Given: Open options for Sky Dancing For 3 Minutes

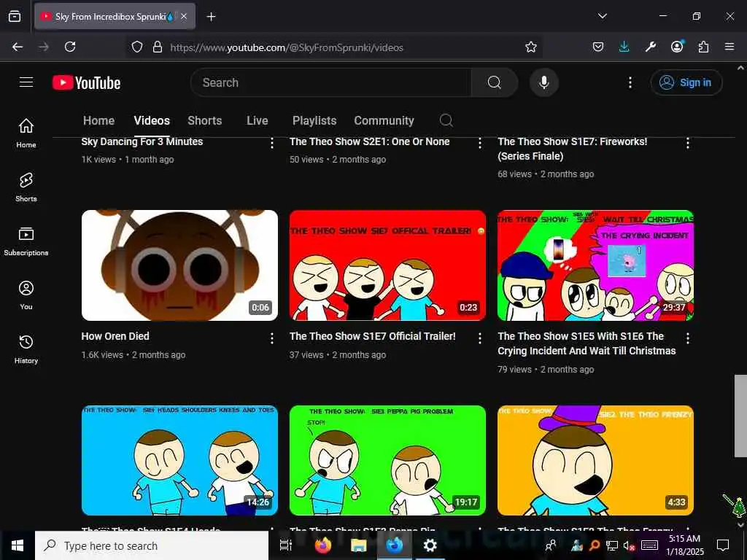Looking at the screenshot, I should (x=272, y=142).
